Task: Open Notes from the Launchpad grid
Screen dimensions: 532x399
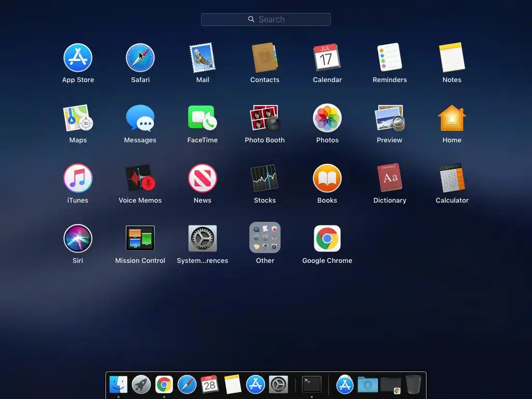Action: pos(451,57)
